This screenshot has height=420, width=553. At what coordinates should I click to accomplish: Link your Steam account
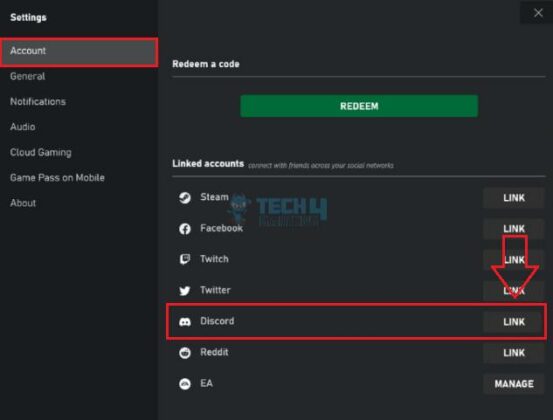[514, 198]
